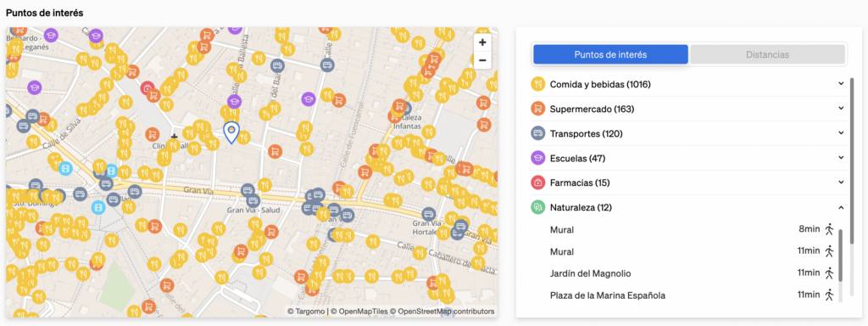Click the orange Supermercado cart category icon
The image size is (868, 326).
click(x=538, y=109)
